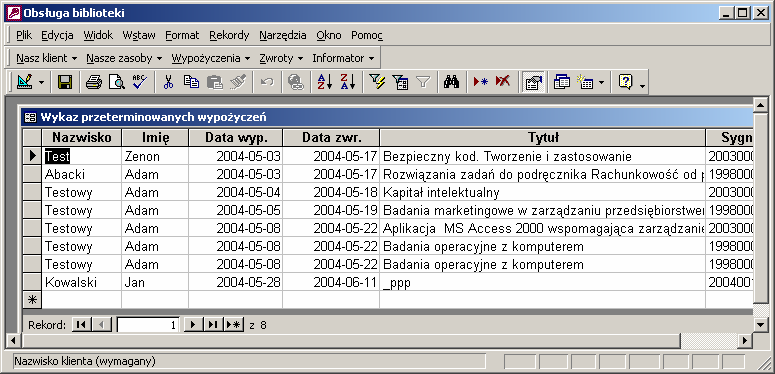Click the record number input field
775x374 pixels.
pos(148,325)
